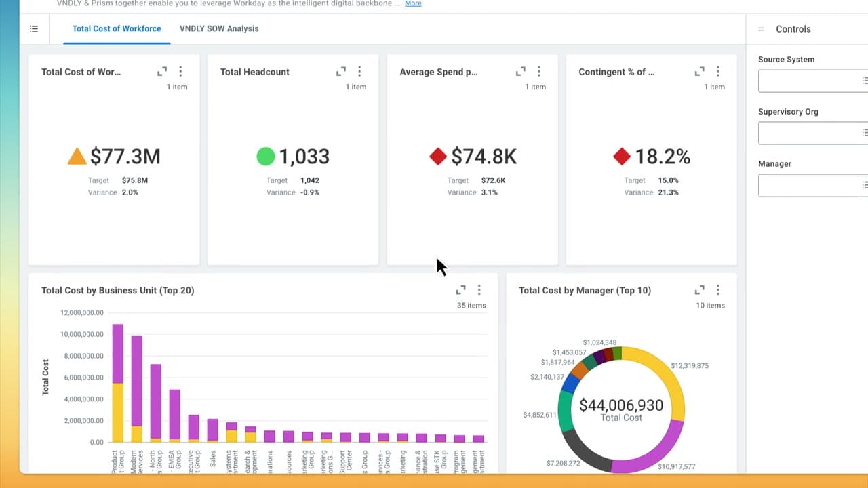868x488 pixels.
Task: Open more options on Contingent % card
Action: (718, 71)
